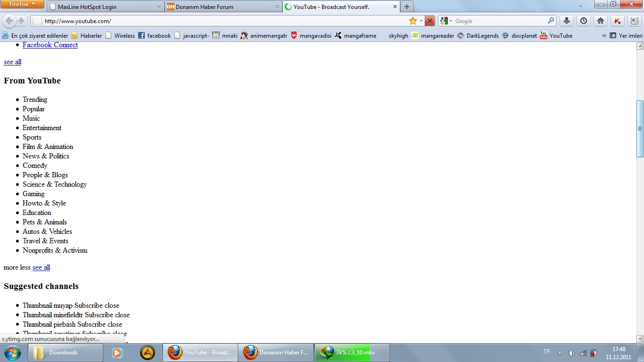The height and width of the screenshot is (362, 644).
Task: Select the Thumbnail muyap Subscribe close row
Action: pos(71,305)
